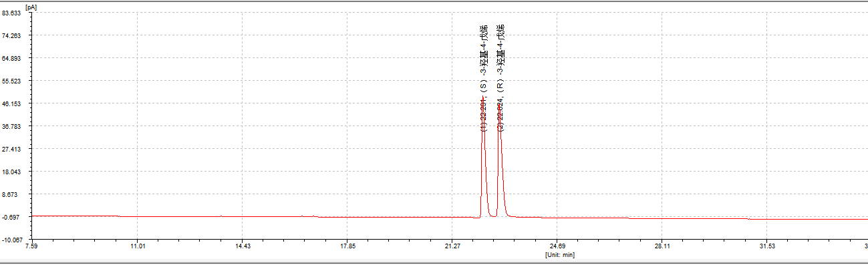This screenshot has width=868, height=265.
Task: Click the 11.01 time axis value
Action: point(137,247)
